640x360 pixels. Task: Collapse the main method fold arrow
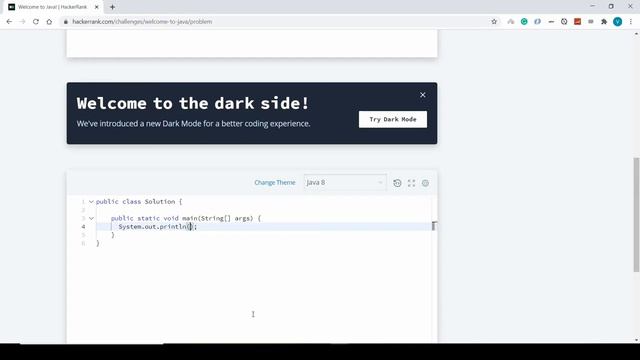(x=91, y=218)
